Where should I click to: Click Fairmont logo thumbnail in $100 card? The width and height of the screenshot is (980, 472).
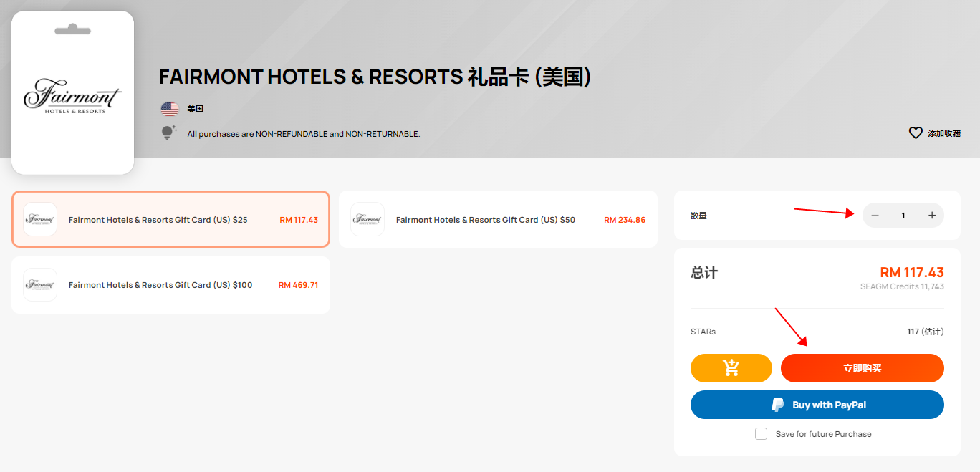40,285
